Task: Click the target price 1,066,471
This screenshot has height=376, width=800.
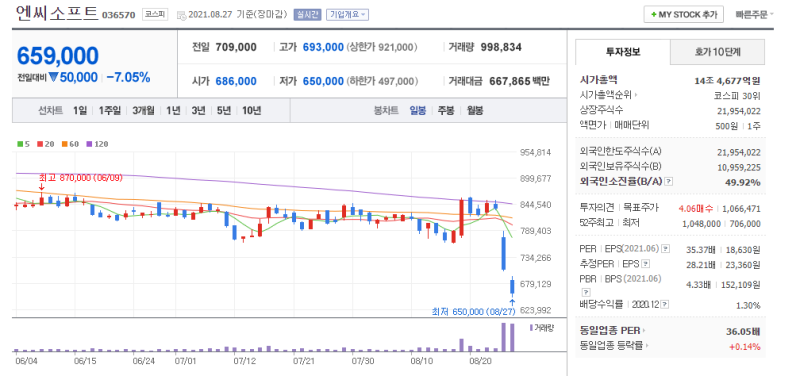Action: 741,208
